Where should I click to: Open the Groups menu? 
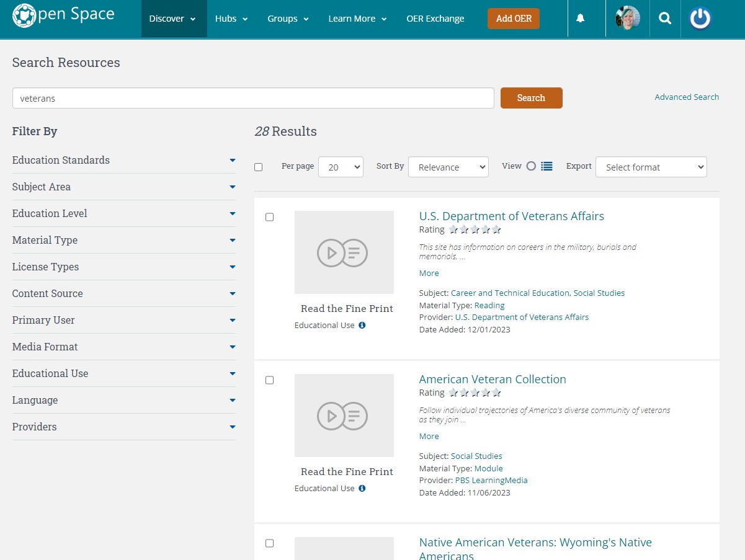288,19
